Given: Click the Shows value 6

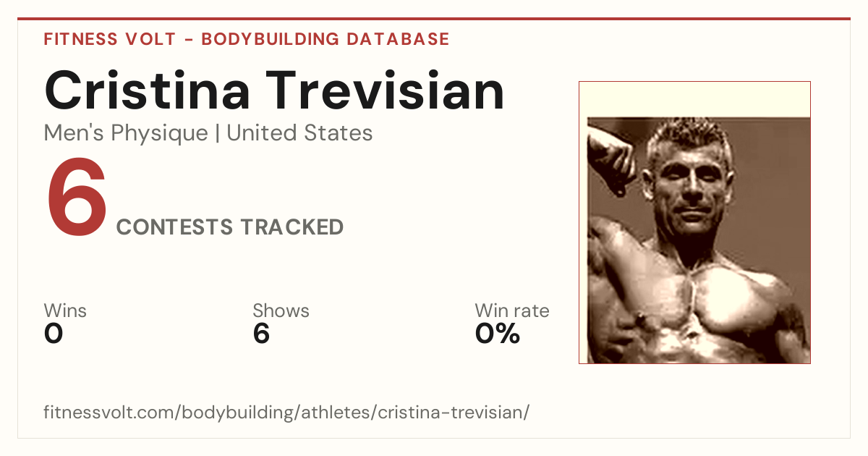Looking at the screenshot, I should pyautogui.click(x=261, y=334).
